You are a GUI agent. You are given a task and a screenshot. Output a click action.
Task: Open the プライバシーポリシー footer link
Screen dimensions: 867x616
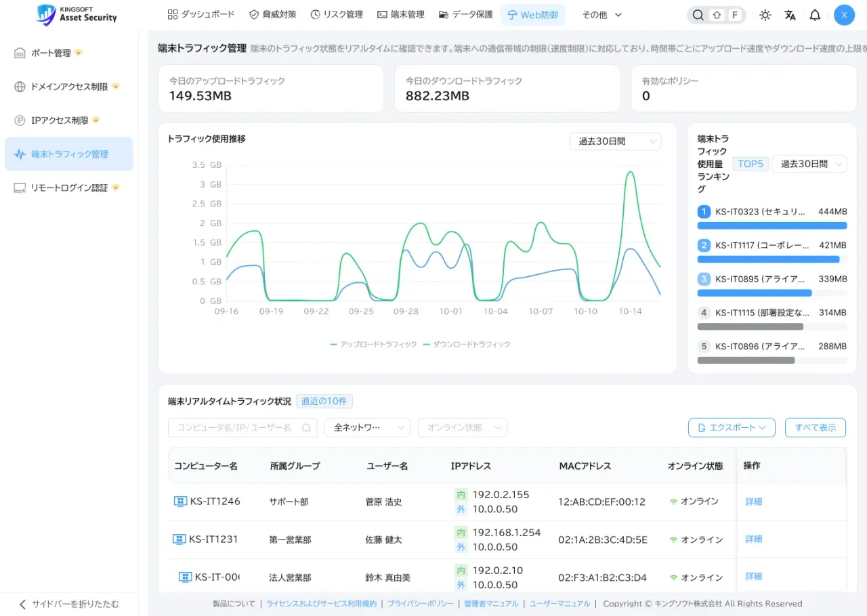coord(421,604)
